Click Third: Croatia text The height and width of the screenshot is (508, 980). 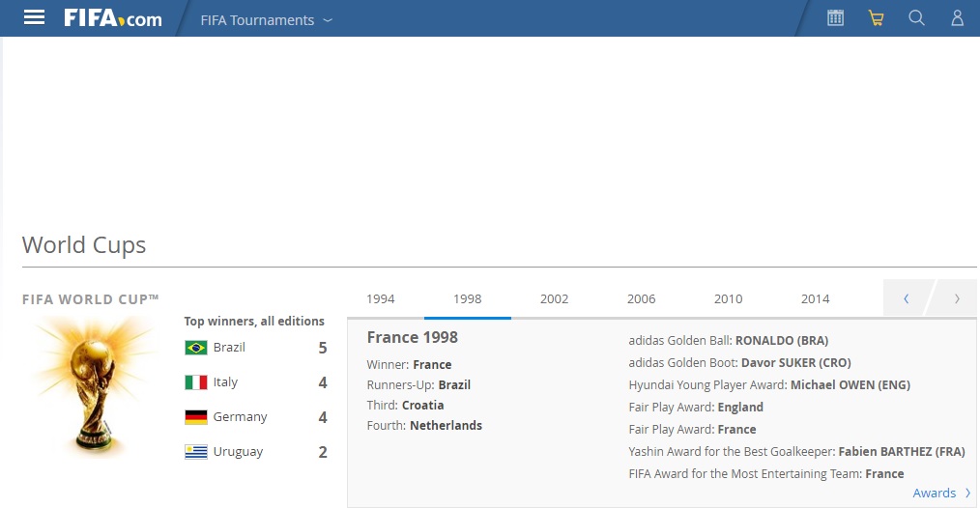pyautogui.click(x=406, y=405)
